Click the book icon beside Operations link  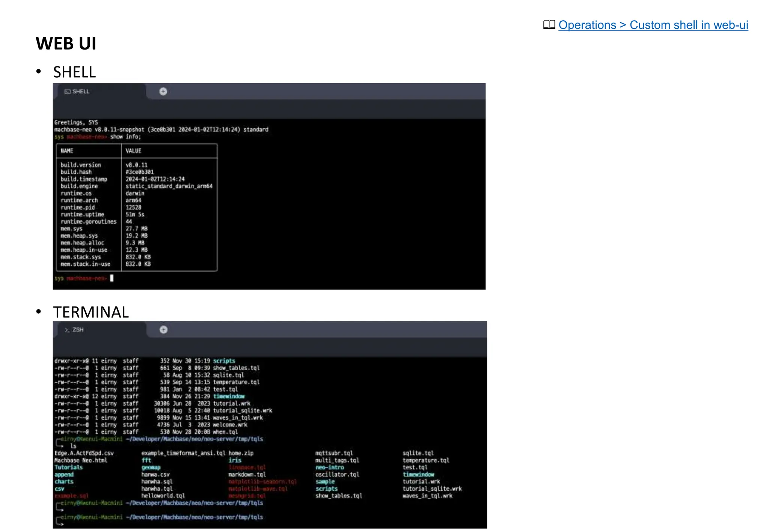tap(549, 25)
